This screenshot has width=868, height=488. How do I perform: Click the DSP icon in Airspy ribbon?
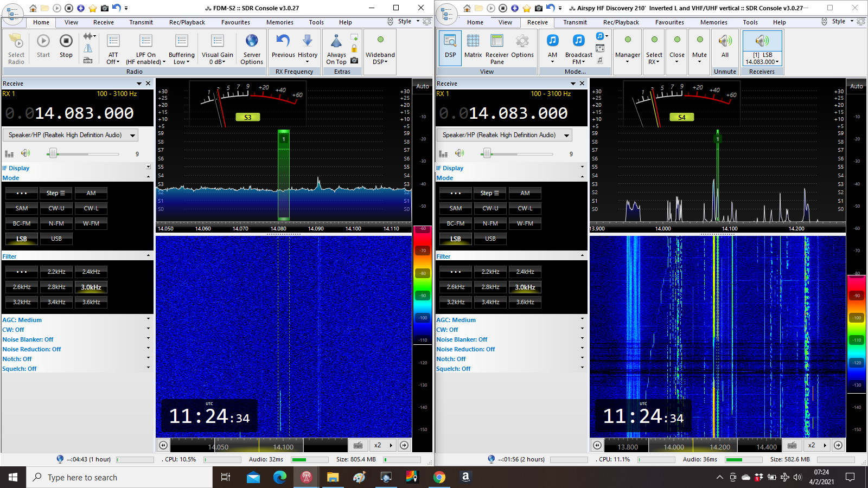click(x=450, y=41)
